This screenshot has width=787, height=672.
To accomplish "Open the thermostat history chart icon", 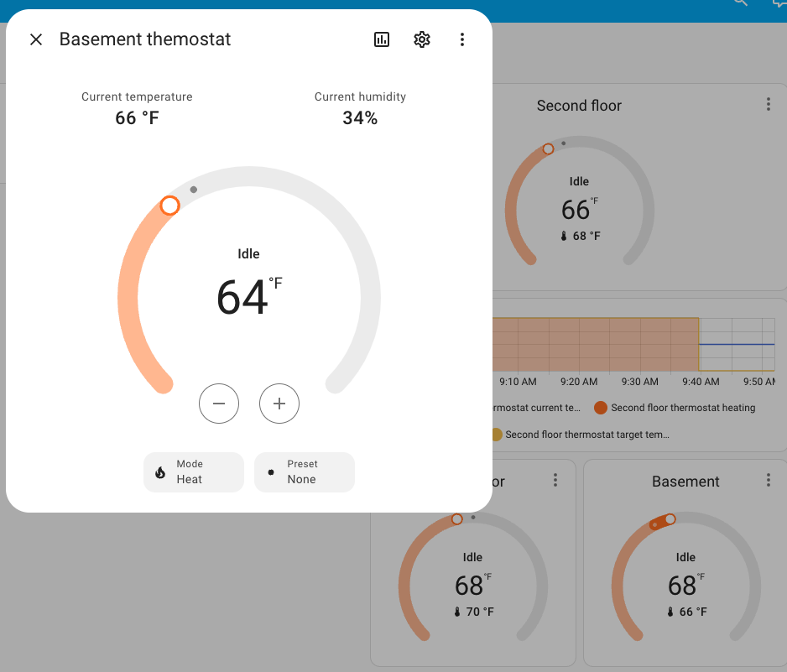I will pyautogui.click(x=382, y=39).
